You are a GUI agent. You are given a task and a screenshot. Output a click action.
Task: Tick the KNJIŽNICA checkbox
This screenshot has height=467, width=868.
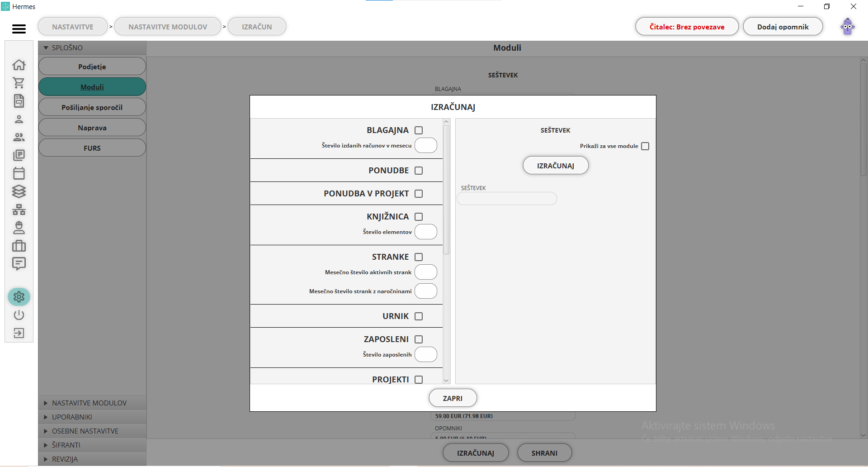pos(419,217)
